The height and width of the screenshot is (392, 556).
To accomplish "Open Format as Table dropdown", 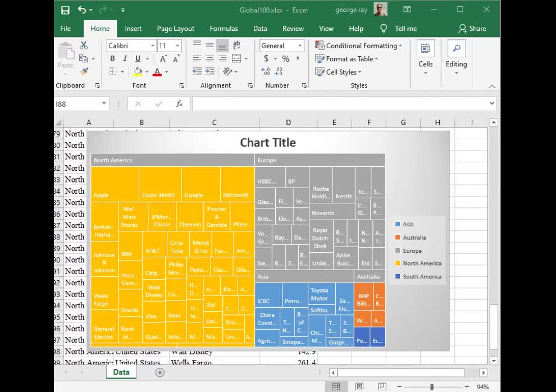I will (347, 59).
